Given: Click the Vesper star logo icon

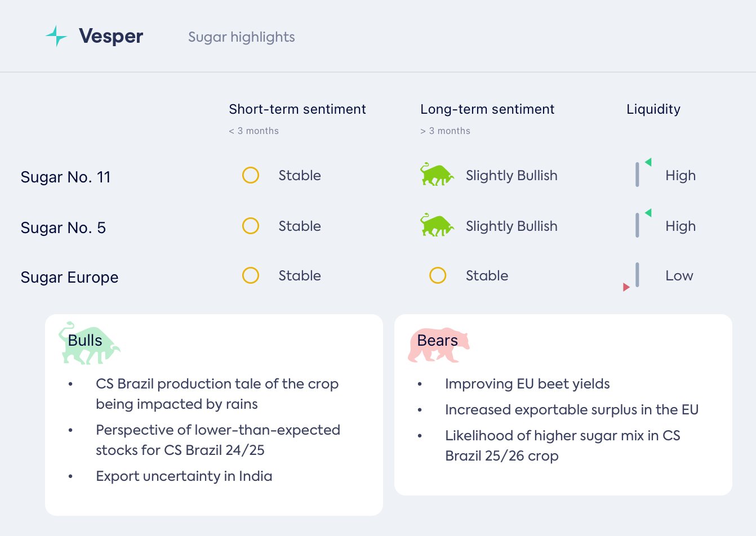Looking at the screenshot, I should [56, 36].
